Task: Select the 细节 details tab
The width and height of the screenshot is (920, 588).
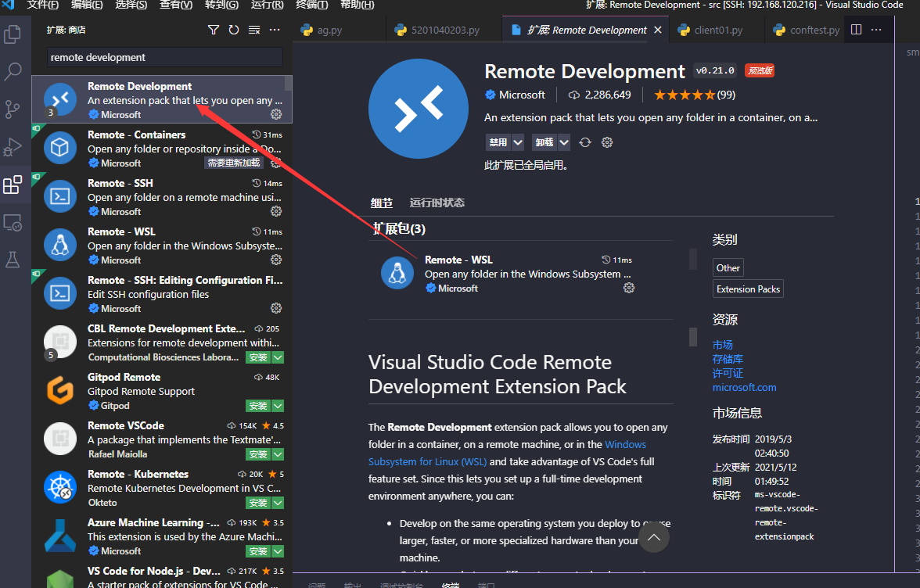Action: (382, 203)
